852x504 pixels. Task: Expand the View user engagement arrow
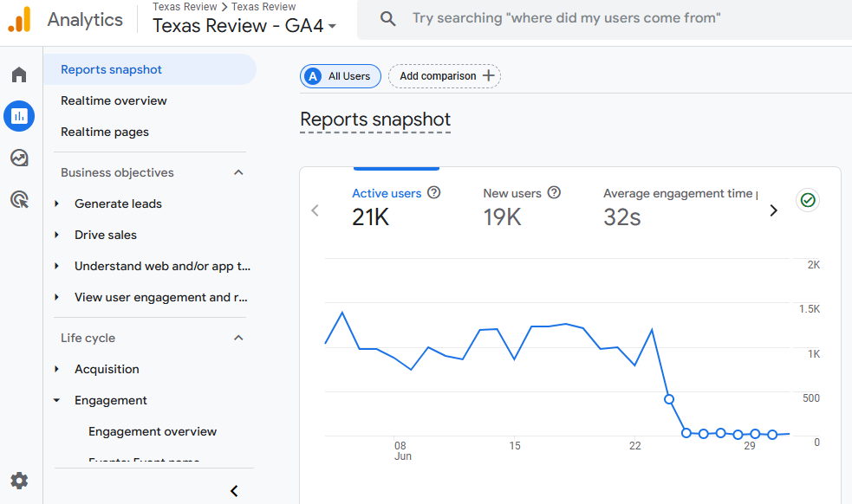click(56, 297)
